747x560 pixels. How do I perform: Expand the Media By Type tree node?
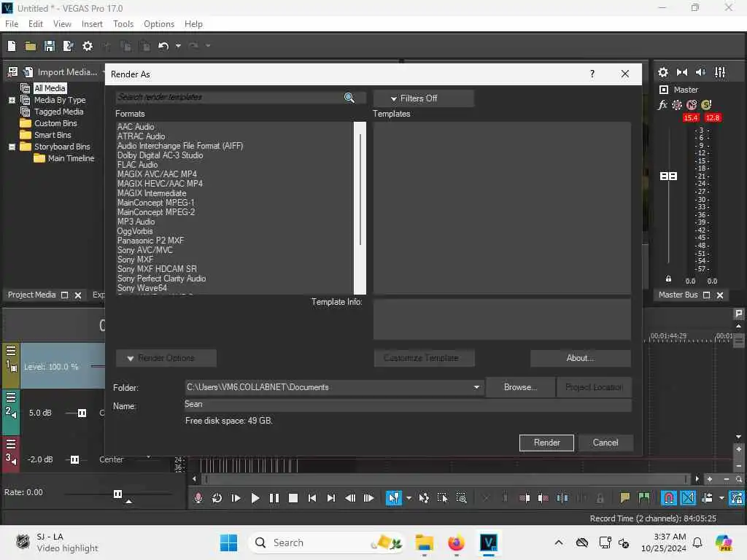click(x=12, y=100)
